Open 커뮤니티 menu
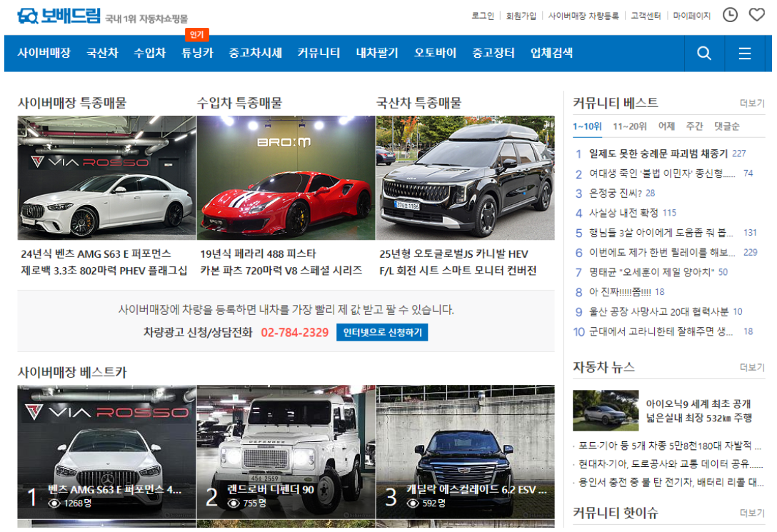Screen dimensions: 777x532 (x=319, y=53)
